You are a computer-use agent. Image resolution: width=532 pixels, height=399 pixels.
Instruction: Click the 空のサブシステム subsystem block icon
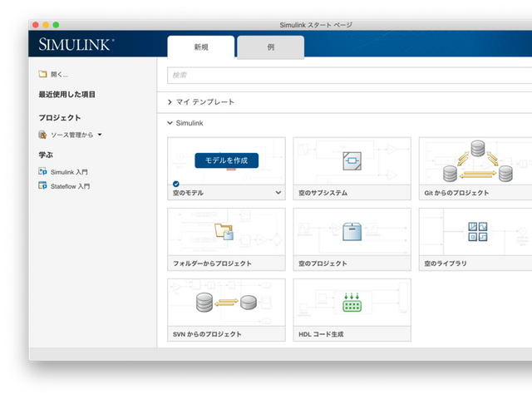352,160
